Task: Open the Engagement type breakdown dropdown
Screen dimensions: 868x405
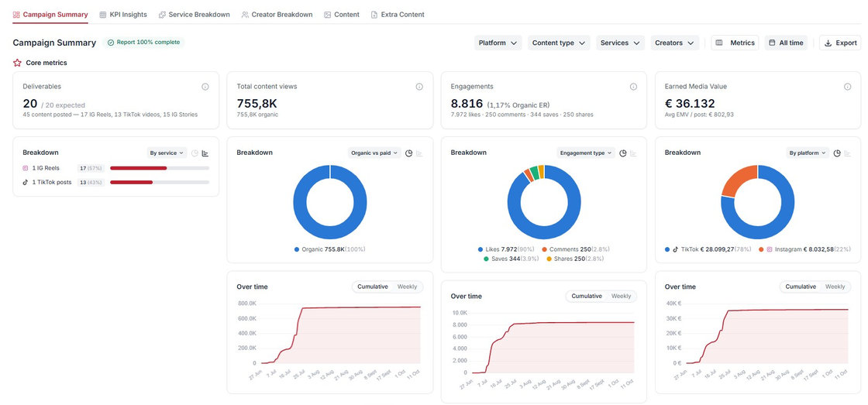Action: point(586,153)
